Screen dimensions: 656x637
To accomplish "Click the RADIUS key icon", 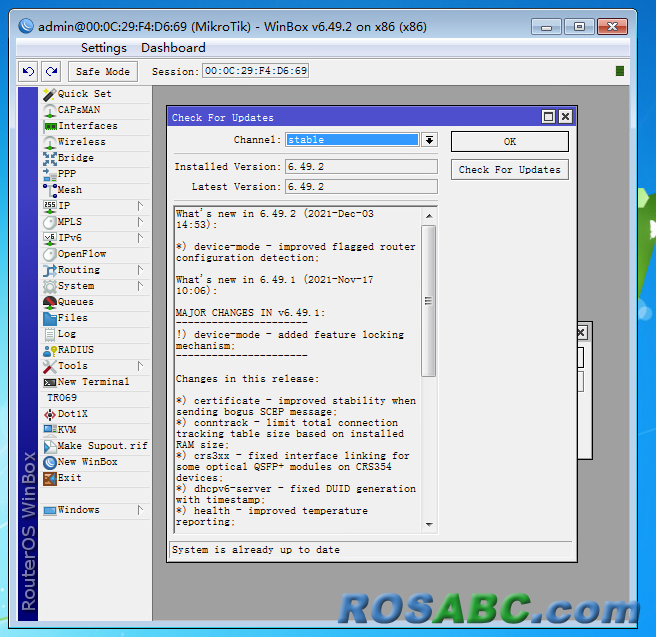I will (49, 350).
